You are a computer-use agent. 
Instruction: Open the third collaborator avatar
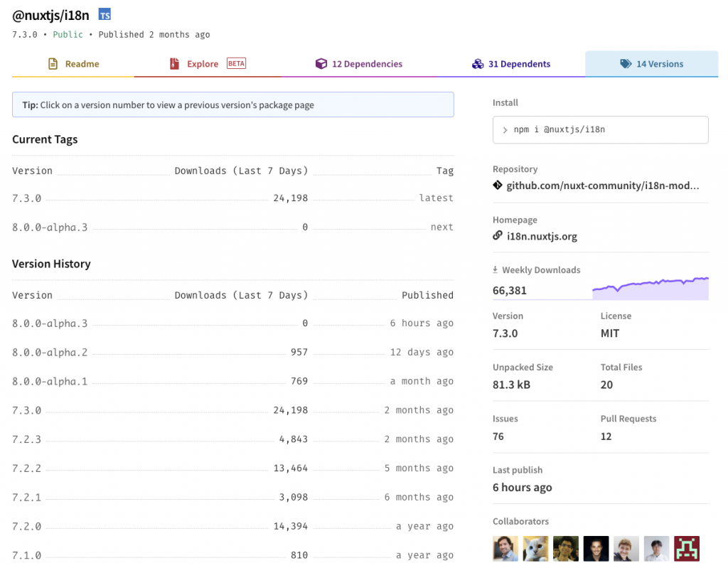(566, 549)
